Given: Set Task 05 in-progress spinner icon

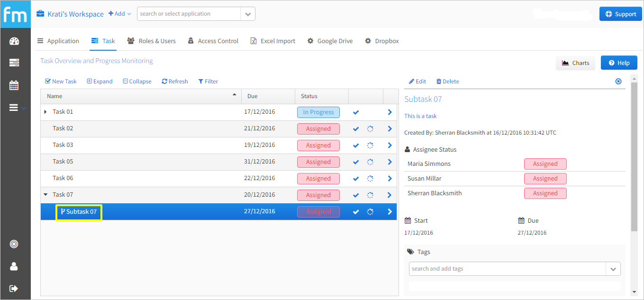Looking at the screenshot, I should coord(370,162).
